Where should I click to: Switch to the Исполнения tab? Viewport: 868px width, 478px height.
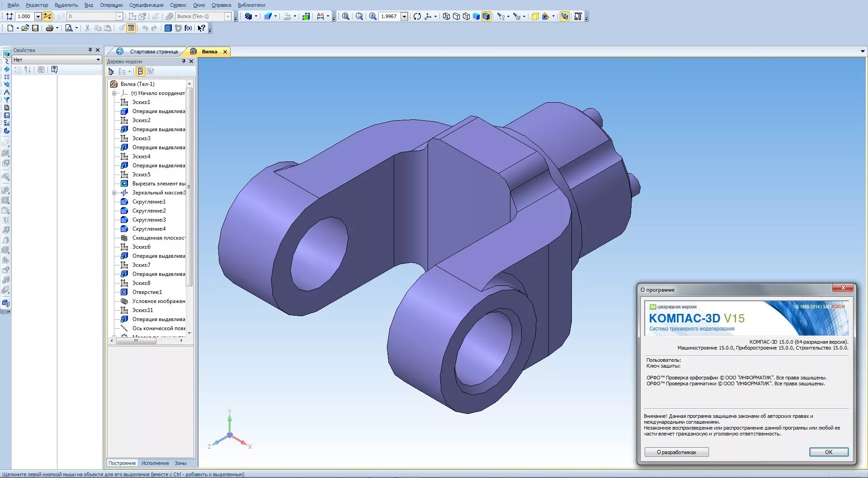click(x=155, y=463)
